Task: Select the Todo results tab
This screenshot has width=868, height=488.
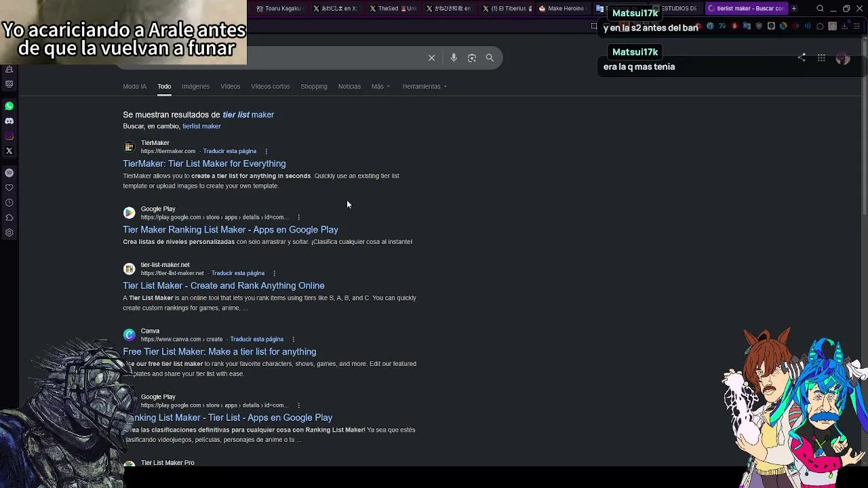Action: pos(164,86)
